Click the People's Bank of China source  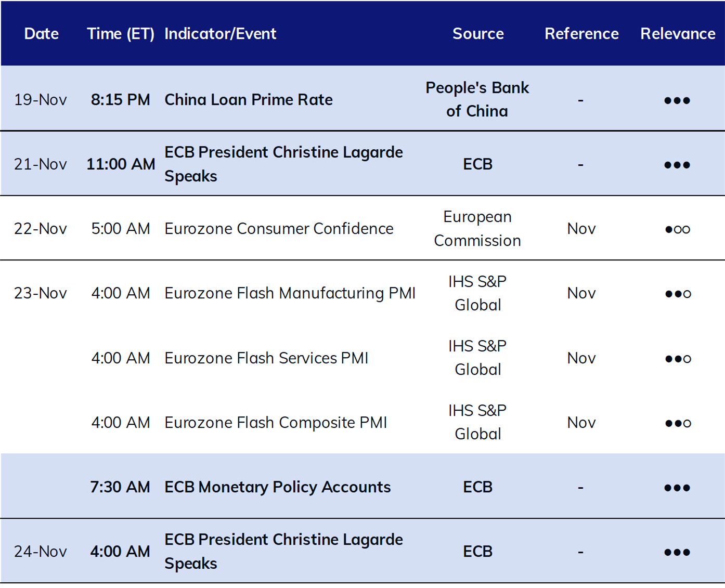477,99
